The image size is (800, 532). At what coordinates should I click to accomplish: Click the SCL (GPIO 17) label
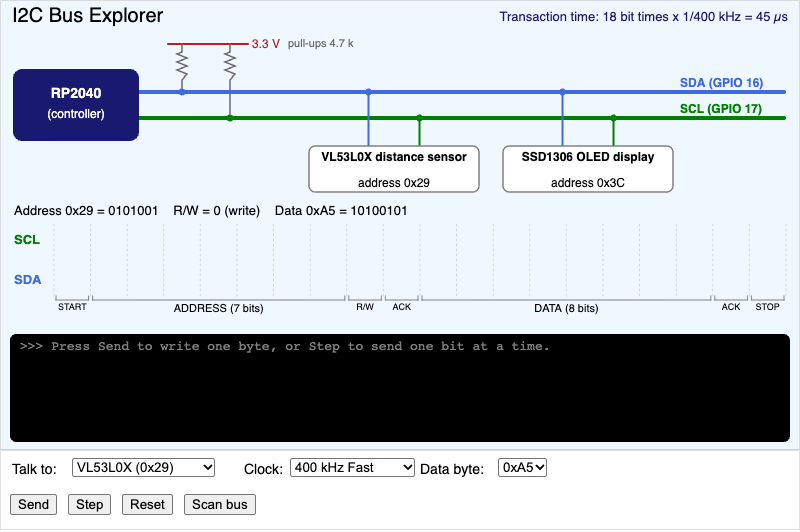(x=720, y=109)
